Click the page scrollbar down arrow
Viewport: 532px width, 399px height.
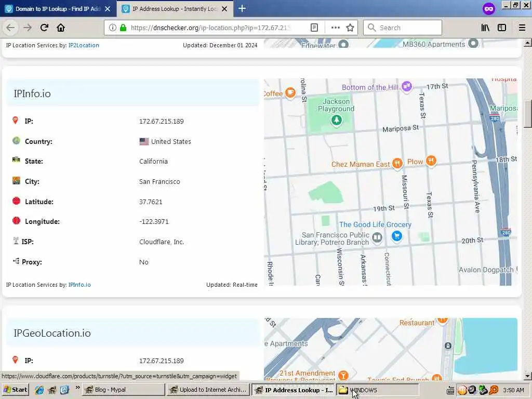[x=528, y=376]
